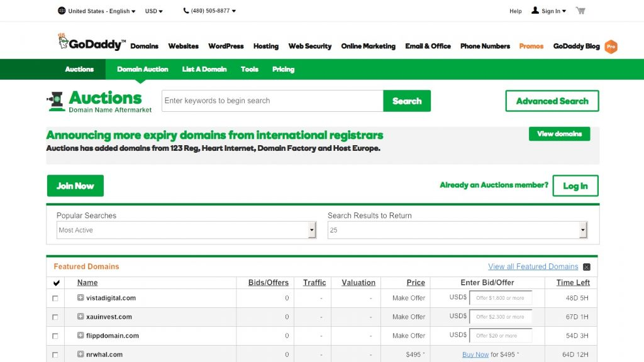Screen dimensions: 644x362
Task: Click the vistadigital.com domain name
Action: pyautogui.click(x=111, y=298)
